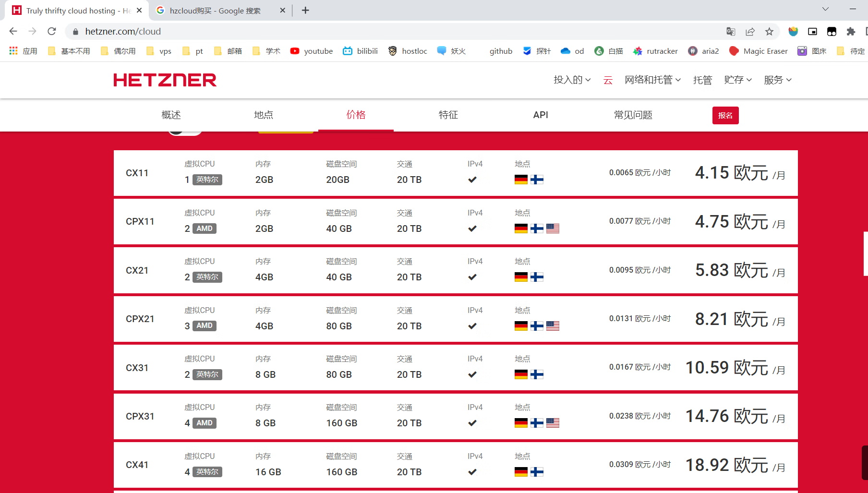The image size is (868, 493).
Task: Open the 邮箱 bookmark folder
Action: pyautogui.click(x=228, y=51)
